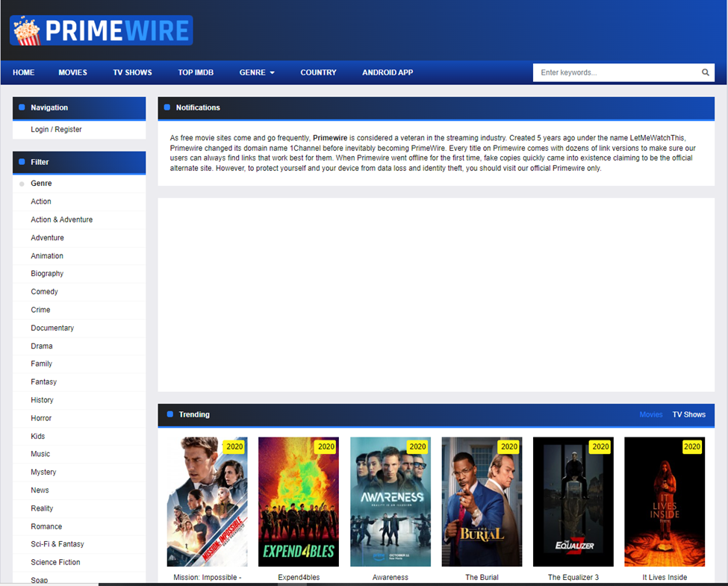Screen dimensions: 728x586
Task: Filter by the News genre
Action: tap(40, 490)
